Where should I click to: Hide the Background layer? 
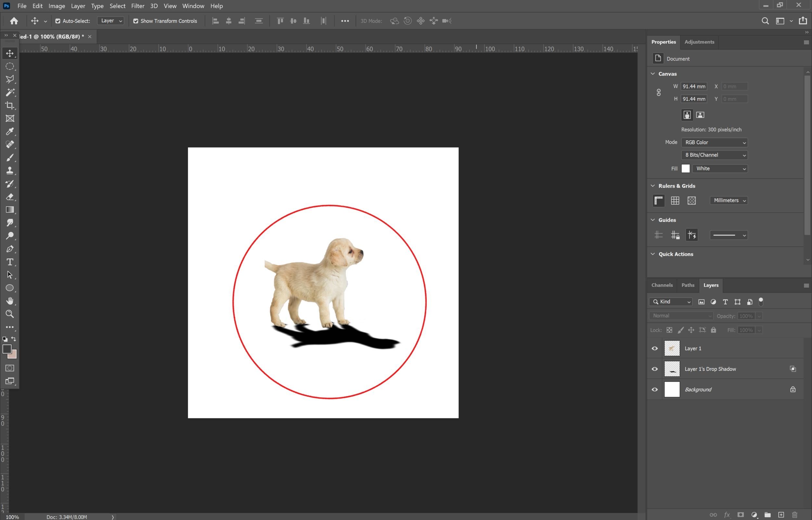tap(655, 390)
